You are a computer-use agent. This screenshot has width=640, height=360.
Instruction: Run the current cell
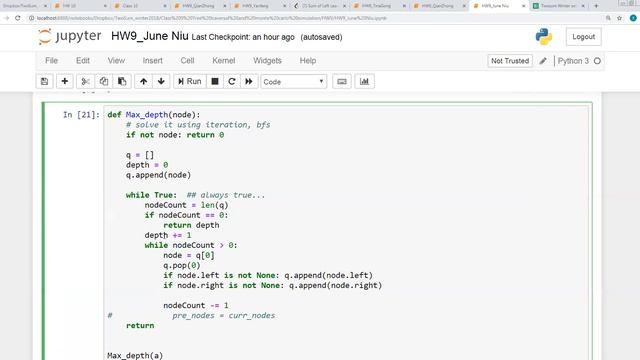[x=190, y=81]
